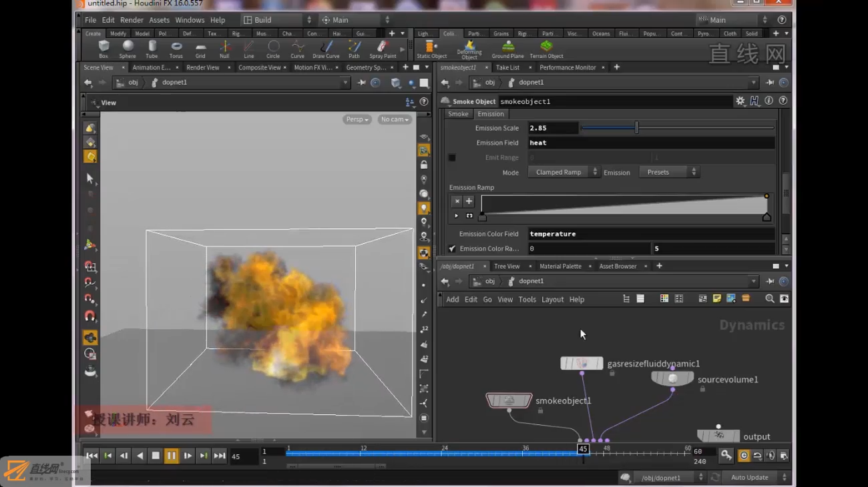Image resolution: width=868 pixels, height=487 pixels.
Task: Select the Tube shelf tool
Action: (152, 49)
